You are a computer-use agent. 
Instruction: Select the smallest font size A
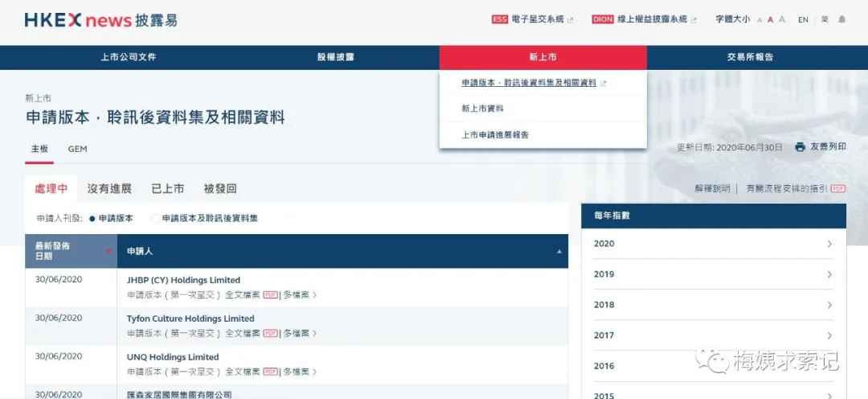coord(760,20)
